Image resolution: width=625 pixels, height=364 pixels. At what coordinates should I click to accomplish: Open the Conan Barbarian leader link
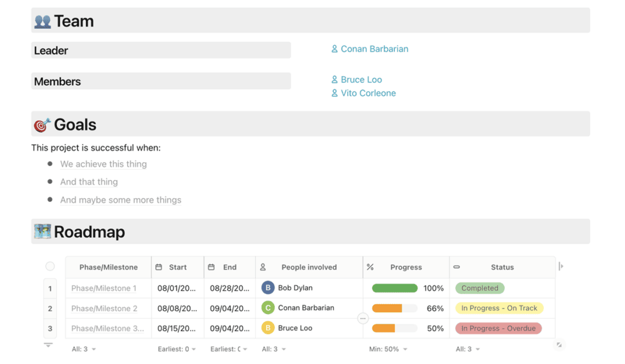tap(374, 49)
